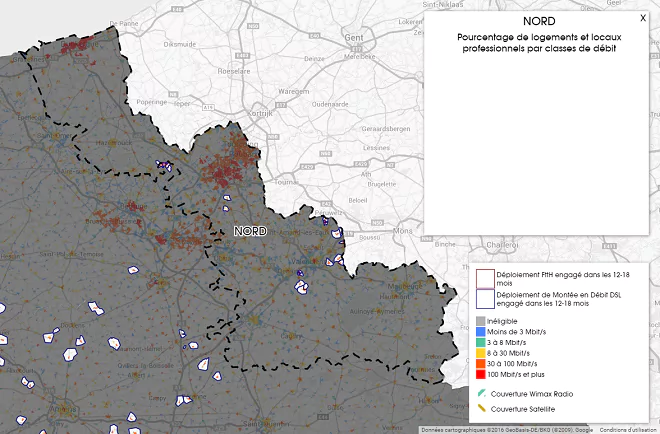The image size is (660, 434).
Task: Click Gent city on the map
Action: click(x=352, y=37)
